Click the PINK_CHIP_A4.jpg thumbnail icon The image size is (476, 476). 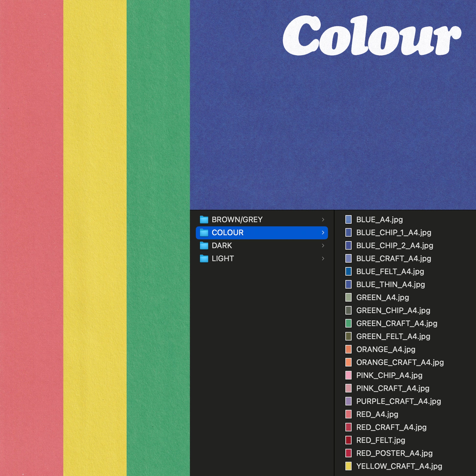[348, 375]
